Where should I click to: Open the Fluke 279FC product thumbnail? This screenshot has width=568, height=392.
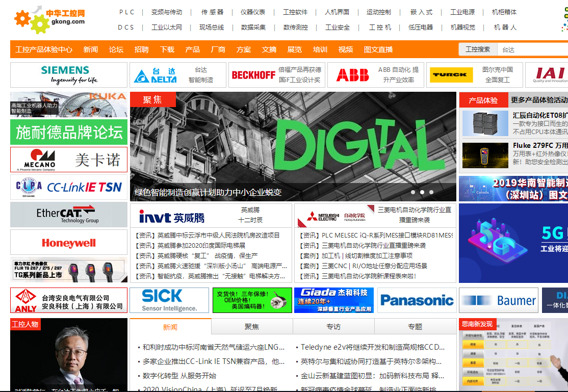tap(485, 155)
